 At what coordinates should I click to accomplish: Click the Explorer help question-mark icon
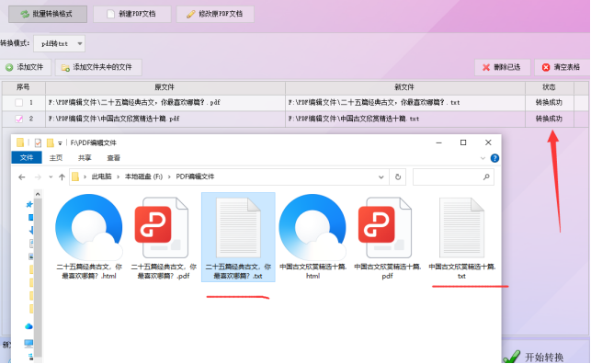(x=494, y=158)
